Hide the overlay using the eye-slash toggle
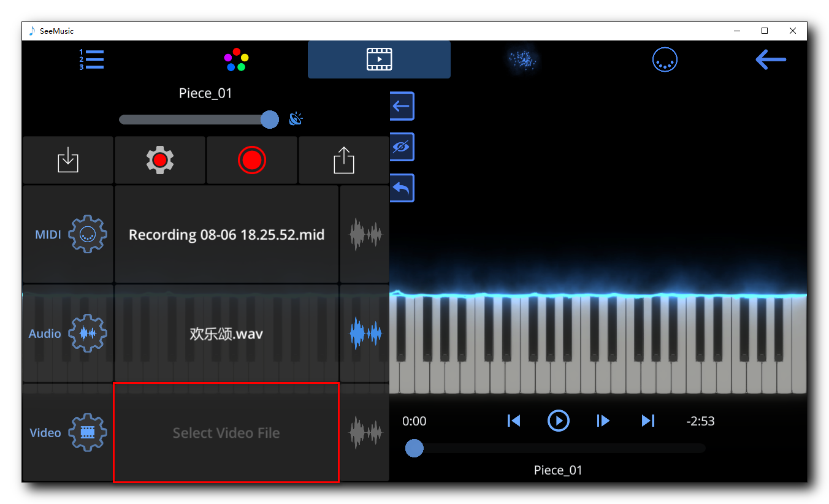This screenshot has height=504, width=829. [402, 147]
